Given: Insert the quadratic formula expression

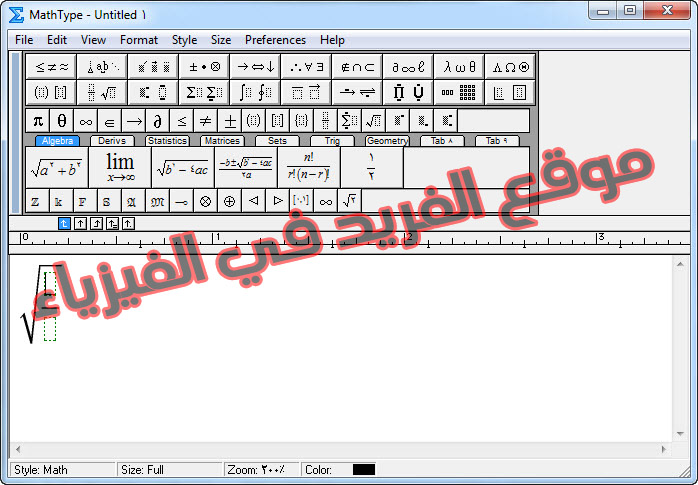Looking at the screenshot, I should [246, 167].
